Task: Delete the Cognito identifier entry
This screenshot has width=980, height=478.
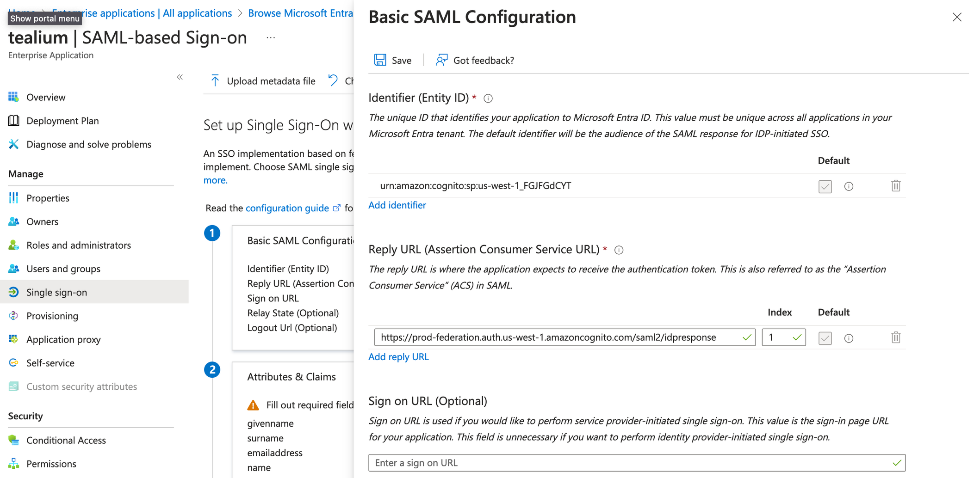Action: pyautogui.click(x=896, y=186)
